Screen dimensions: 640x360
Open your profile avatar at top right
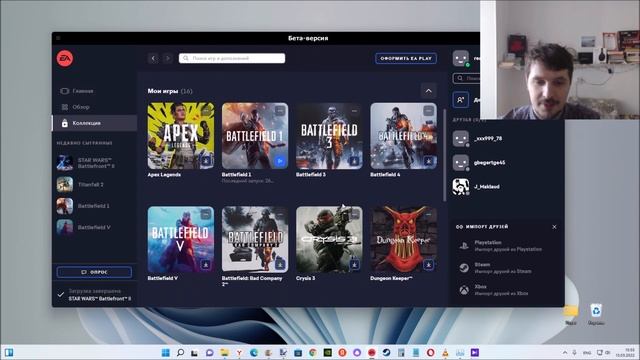point(461,58)
